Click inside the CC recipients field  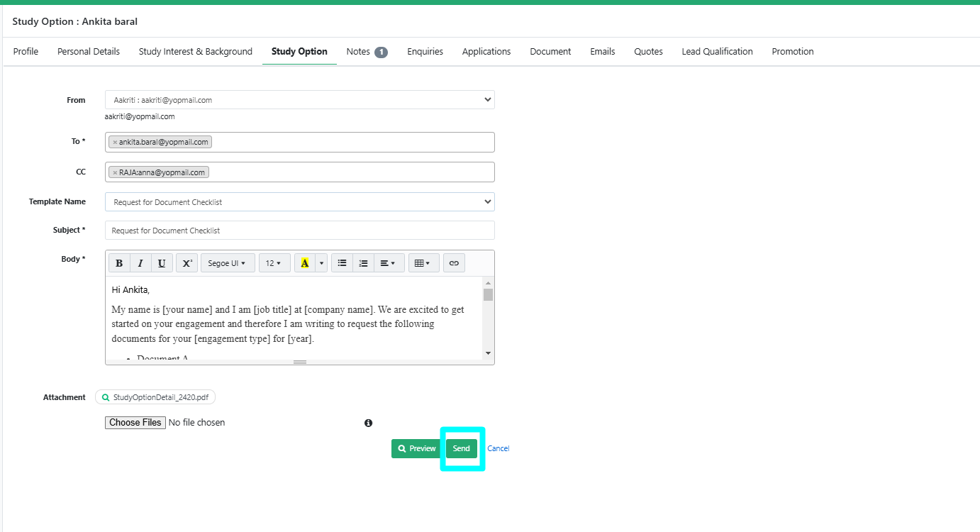(x=300, y=172)
